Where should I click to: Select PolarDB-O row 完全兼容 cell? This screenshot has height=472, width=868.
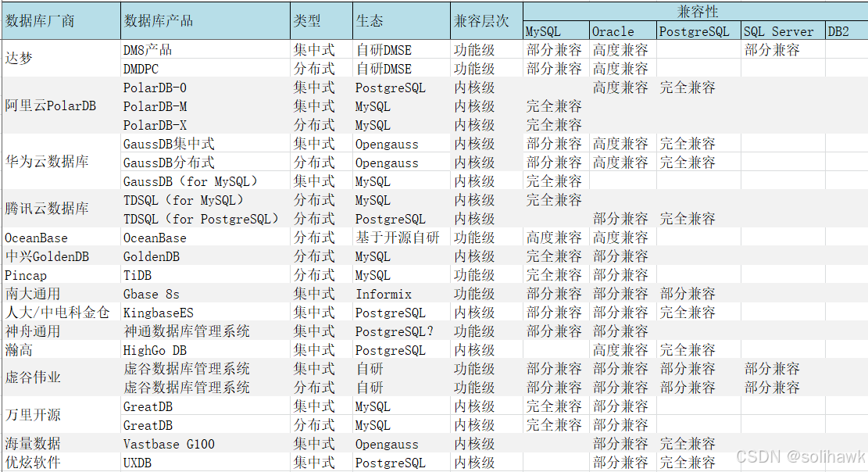coord(699,88)
